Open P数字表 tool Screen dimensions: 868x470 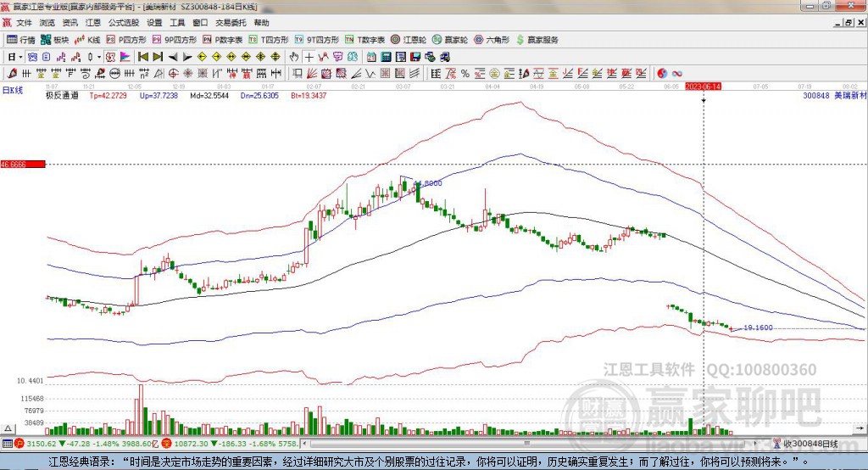click(x=223, y=40)
